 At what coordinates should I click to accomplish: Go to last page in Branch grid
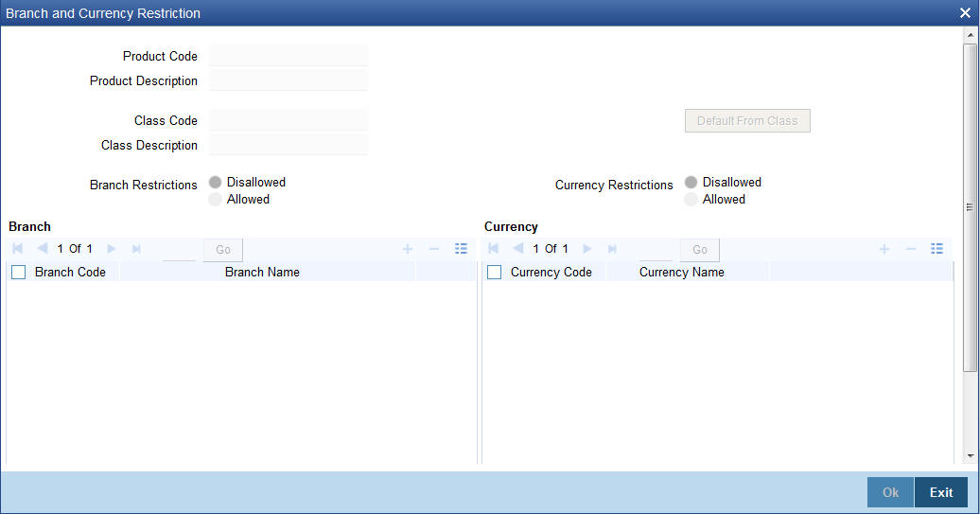[x=136, y=249]
